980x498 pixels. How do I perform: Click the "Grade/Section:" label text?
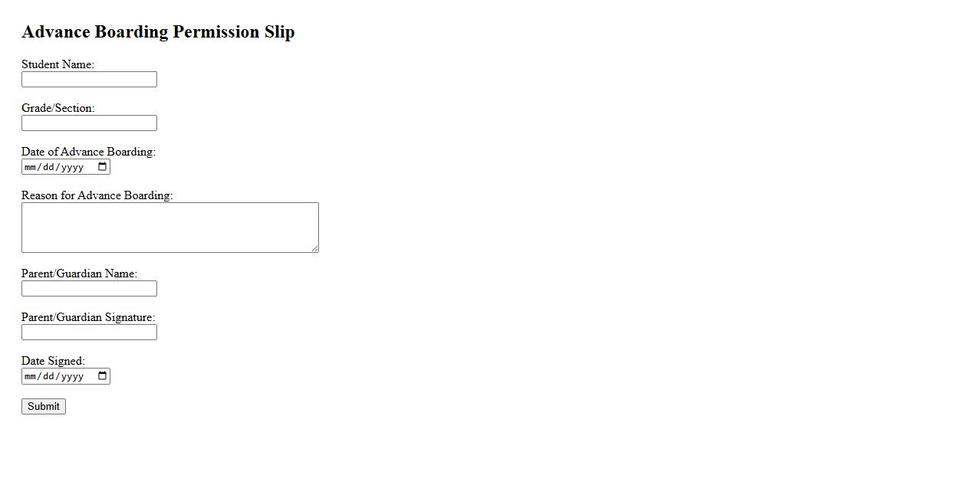coord(58,108)
